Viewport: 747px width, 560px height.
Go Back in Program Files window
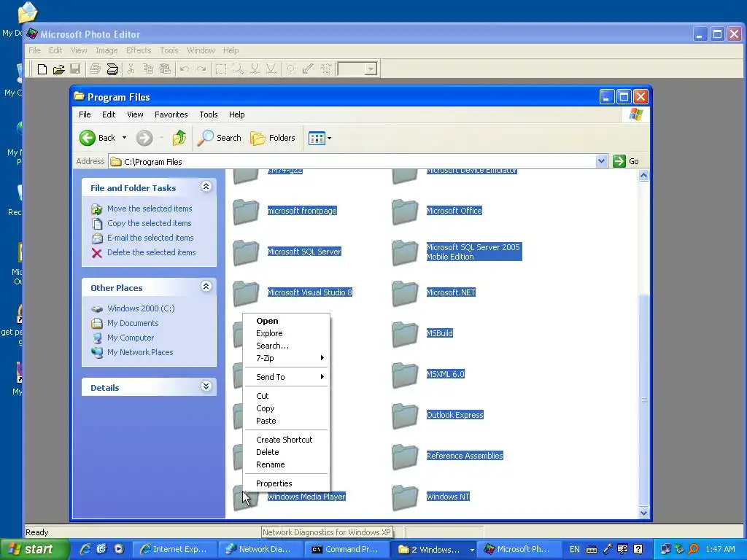(98, 138)
